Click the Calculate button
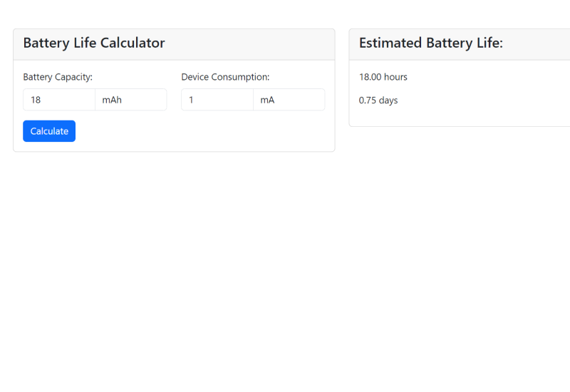This screenshot has height=392, width=570. pyautogui.click(x=49, y=131)
